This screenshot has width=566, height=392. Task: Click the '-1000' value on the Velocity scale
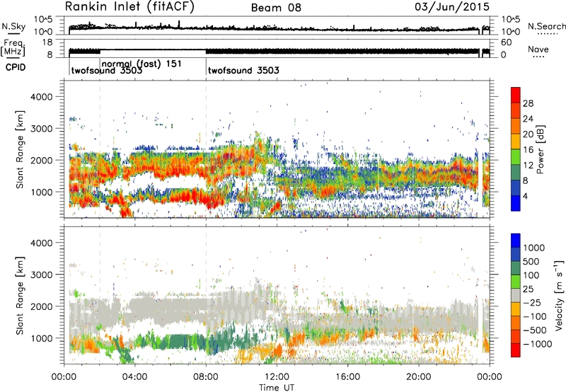point(538,344)
